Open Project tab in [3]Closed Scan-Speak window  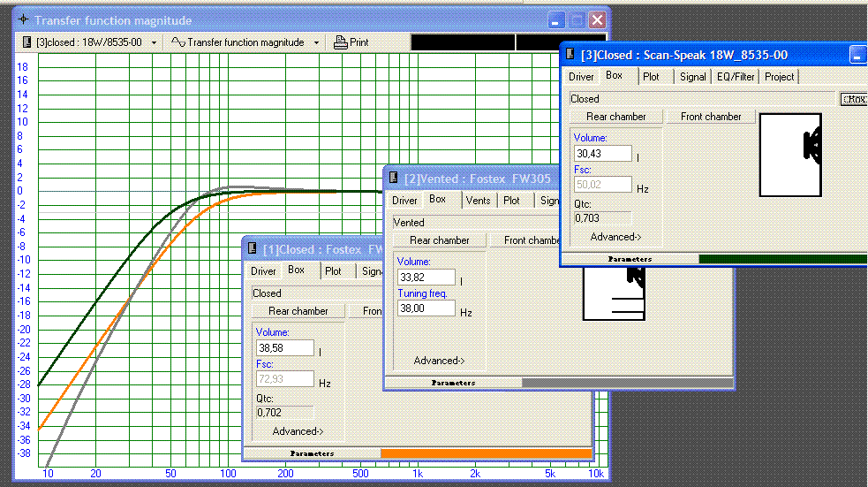click(779, 77)
